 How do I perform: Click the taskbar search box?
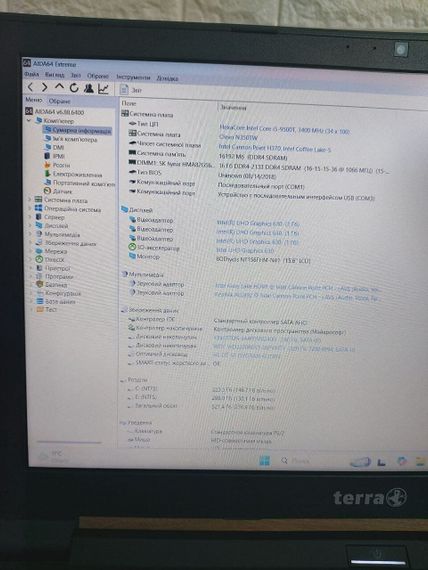(295, 461)
